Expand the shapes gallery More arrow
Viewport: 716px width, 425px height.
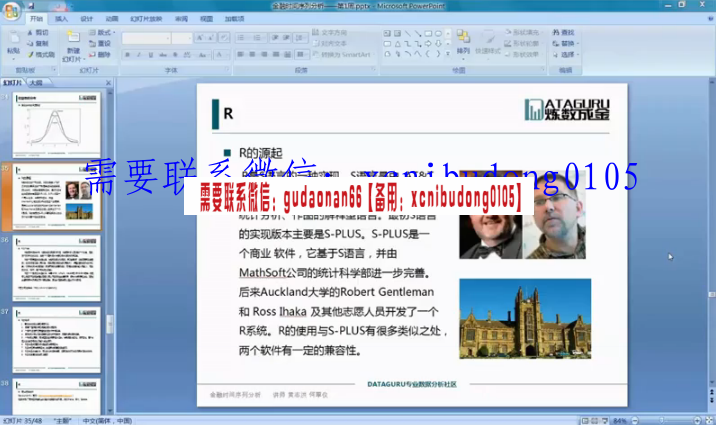click(x=448, y=54)
